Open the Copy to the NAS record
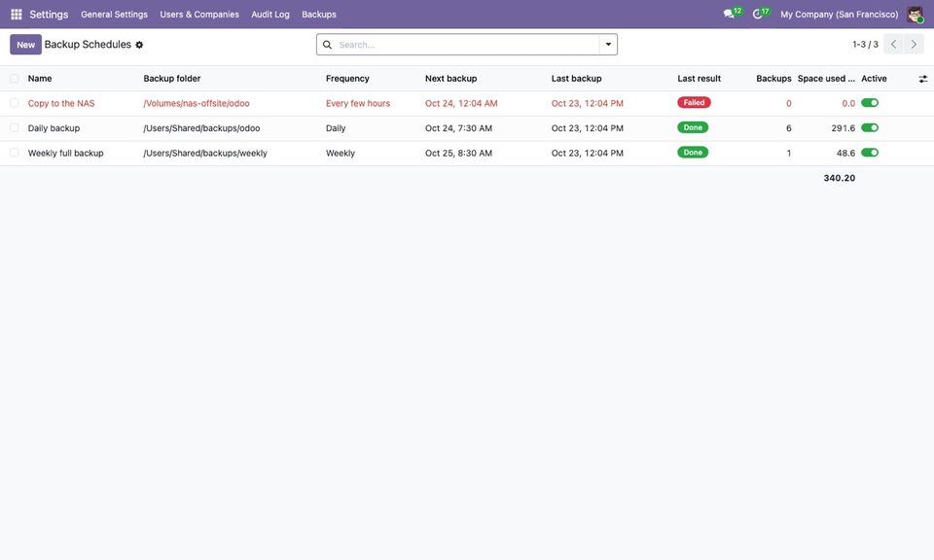This screenshot has height=560, width=934. [x=61, y=103]
